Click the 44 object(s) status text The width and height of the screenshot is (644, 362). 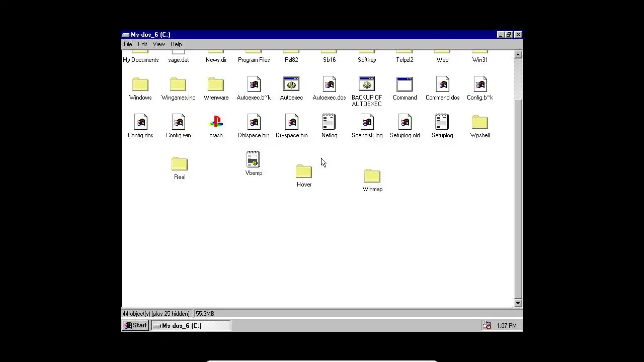156,314
